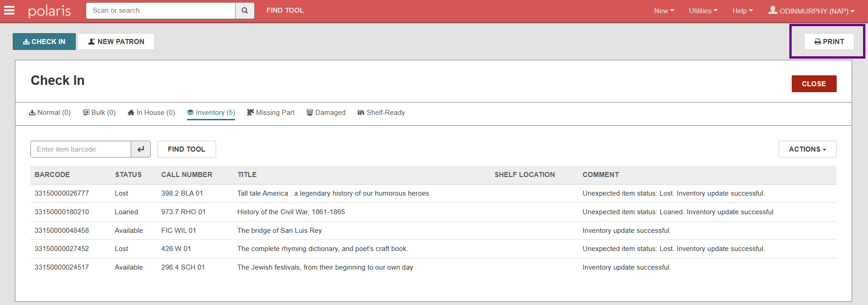Select the Bulk (0) tab

tap(99, 113)
